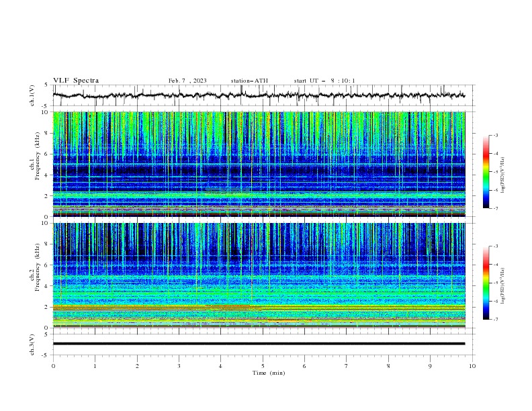Click the ch.3(V) axis tick "-5"
The width and height of the screenshot is (532, 411).
46,355
